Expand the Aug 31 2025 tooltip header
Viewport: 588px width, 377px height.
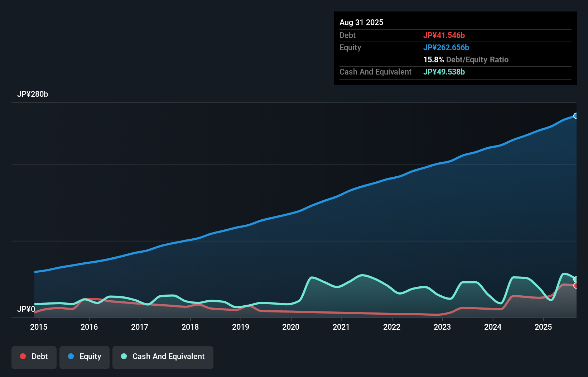pyautogui.click(x=362, y=22)
